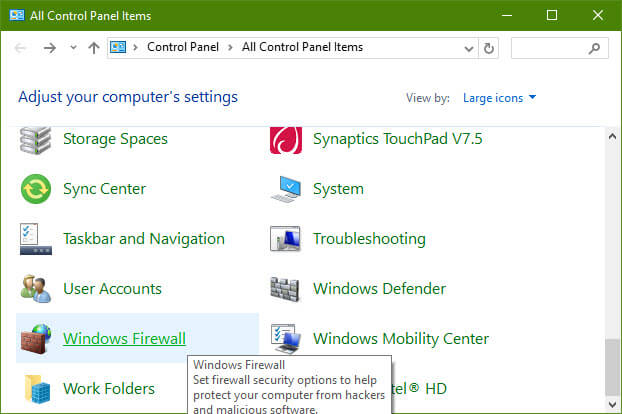622x414 pixels.
Task: Open the User Accounts people icon
Action: pos(36,289)
